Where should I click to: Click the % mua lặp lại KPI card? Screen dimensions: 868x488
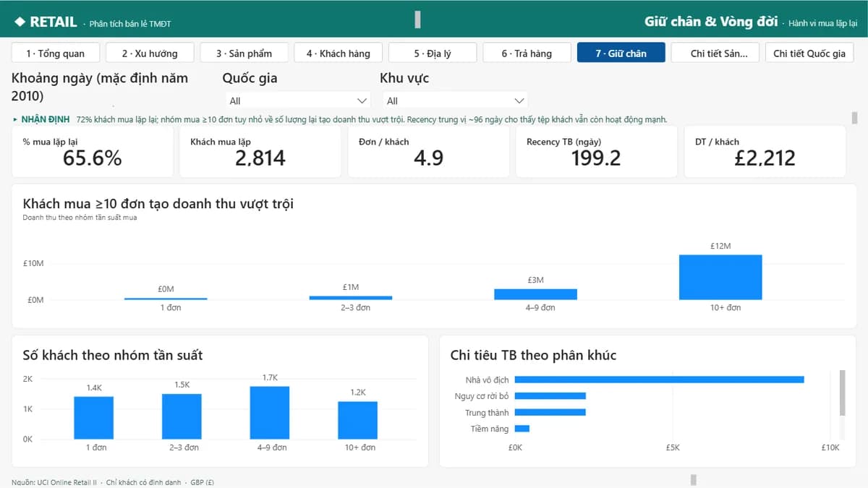(93, 152)
